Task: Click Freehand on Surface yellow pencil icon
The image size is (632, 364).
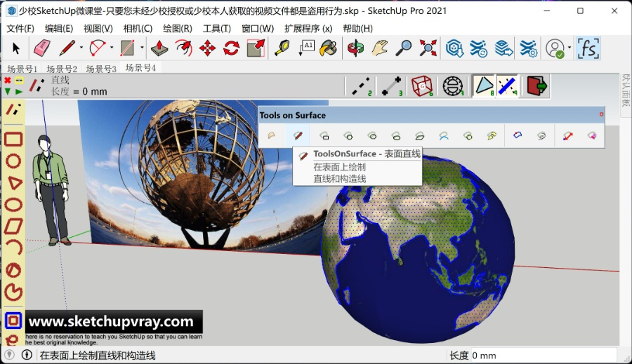Action: tap(492, 135)
